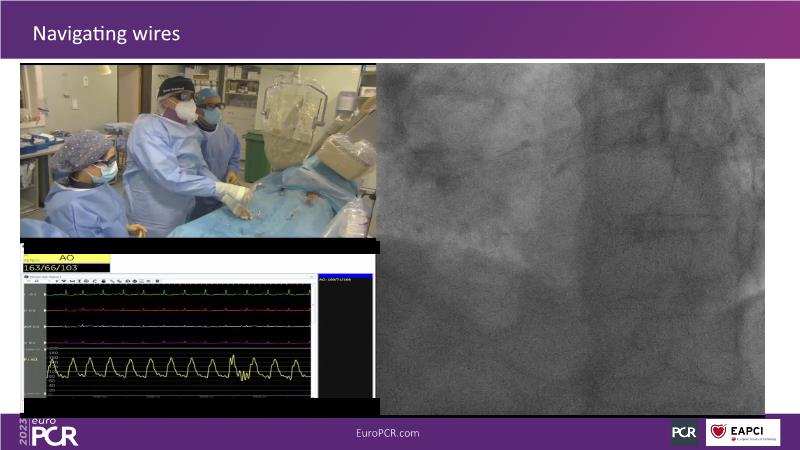
Task: Click the small PCR logo in footer
Action: (x=684, y=432)
